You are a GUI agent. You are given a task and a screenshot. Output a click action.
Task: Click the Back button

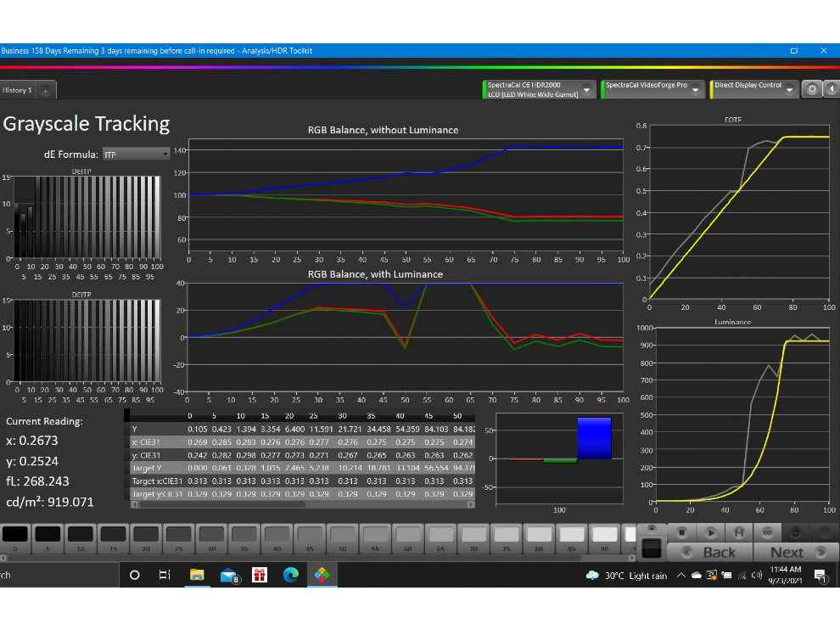point(711,552)
